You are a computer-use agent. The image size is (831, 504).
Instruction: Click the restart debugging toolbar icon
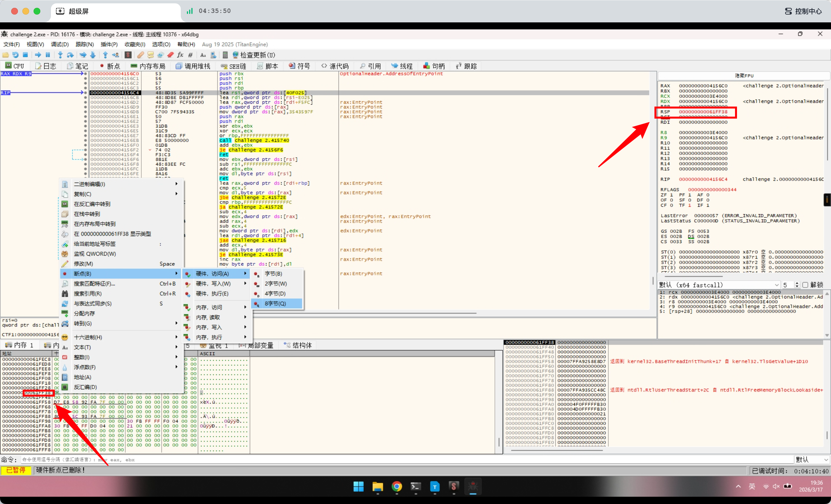(15, 55)
